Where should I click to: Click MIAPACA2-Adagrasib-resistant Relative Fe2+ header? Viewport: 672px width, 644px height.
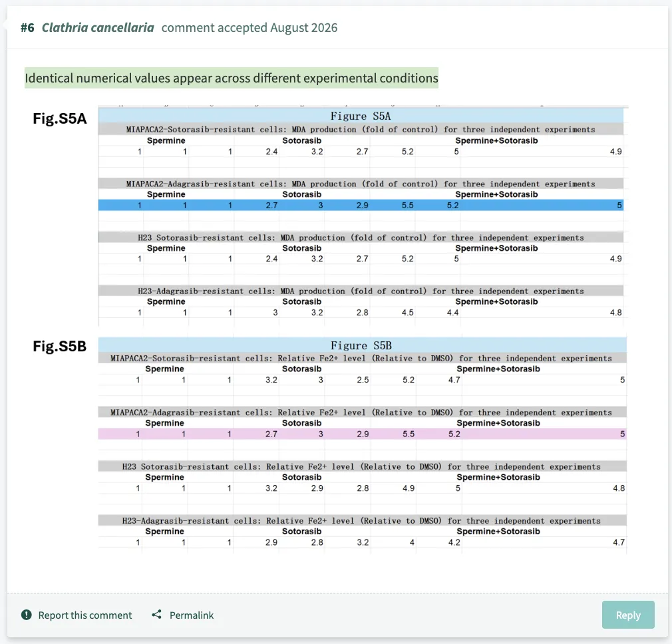tap(362, 412)
